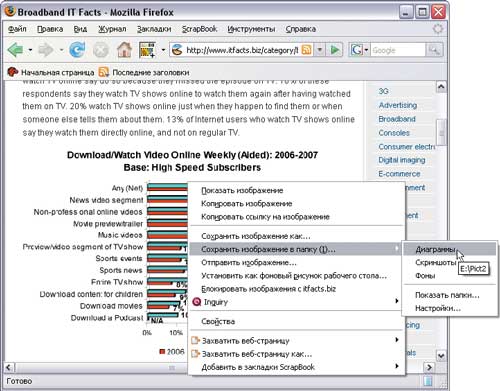Image resolution: width=500 pixels, height=391 pixels.
Task: Click the RSS feed icon in address bar
Action: click(x=307, y=50)
